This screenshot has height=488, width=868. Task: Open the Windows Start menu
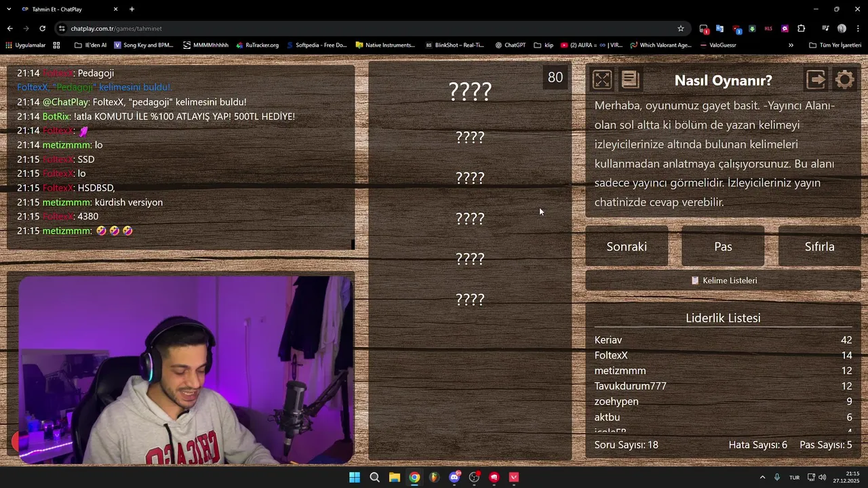[355, 477]
